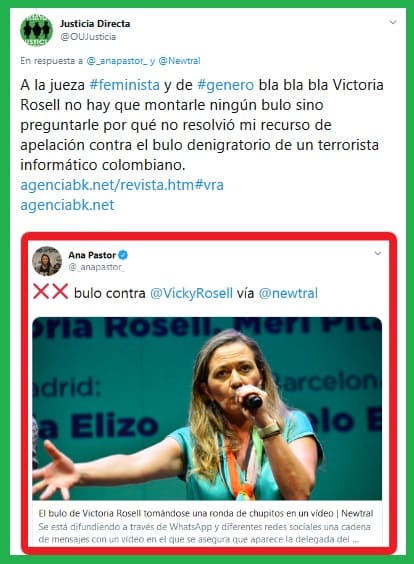Screen dimensions: 414x564
Task: Open the @newtral mention in quoted tweet
Action: [288, 293]
